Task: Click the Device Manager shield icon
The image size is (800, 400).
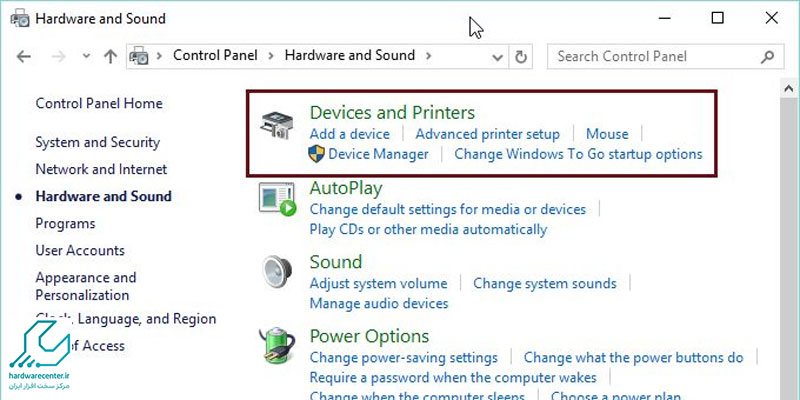Action: (x=316, y=154)
